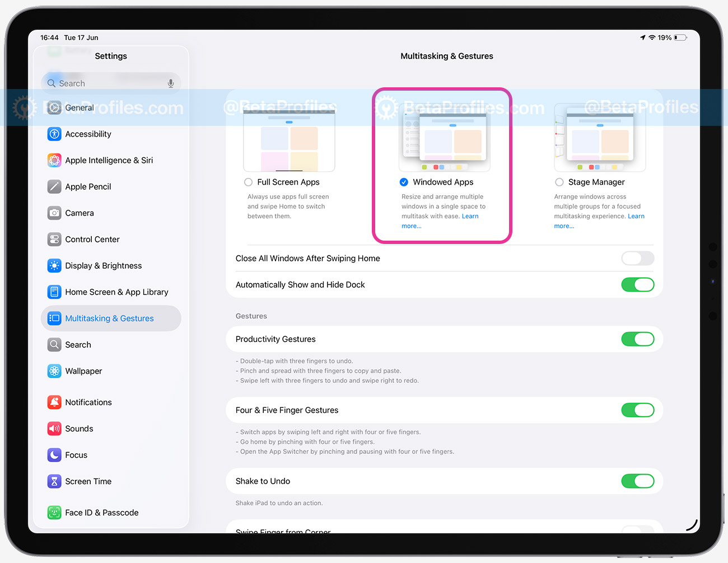Tap the battery status icon

[x=680, y=37]
